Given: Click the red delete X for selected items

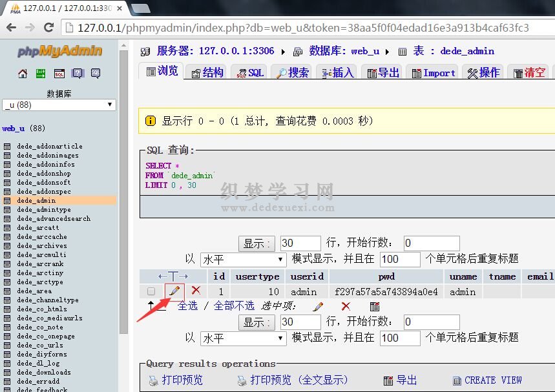Looking at the screenshot, I should (346, 306).
